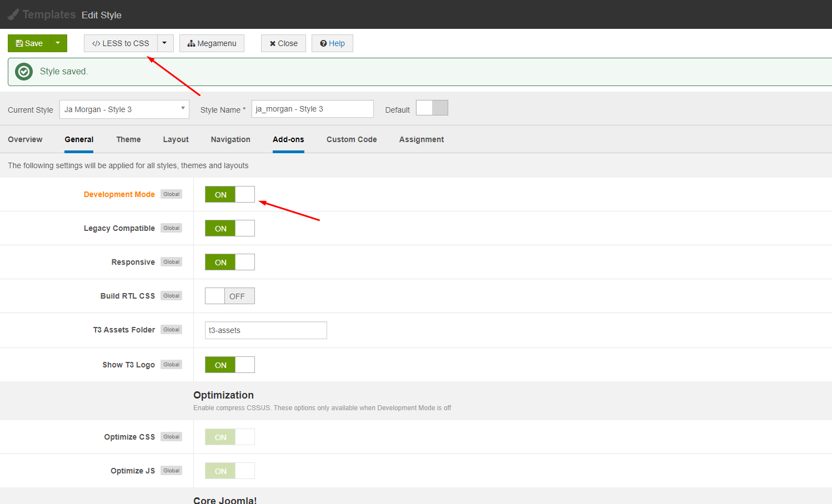
Task: Click the Global badge beside Optimize CSS
Action: [x=172, y=437]
